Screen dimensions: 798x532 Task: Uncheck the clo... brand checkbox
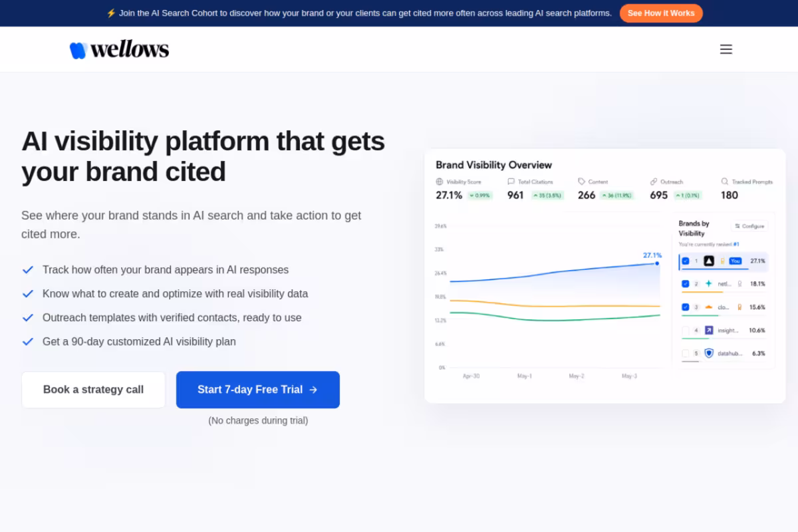point(686,307)
